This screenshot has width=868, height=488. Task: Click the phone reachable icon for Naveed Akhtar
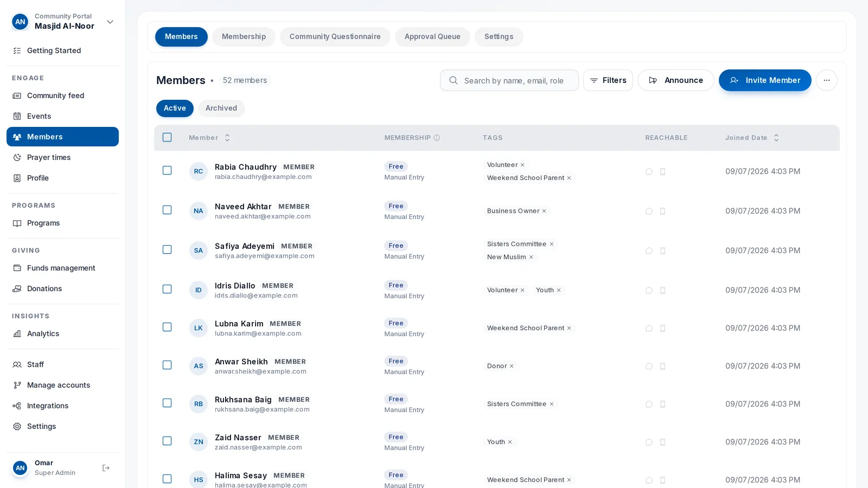[x=662, y=211]
